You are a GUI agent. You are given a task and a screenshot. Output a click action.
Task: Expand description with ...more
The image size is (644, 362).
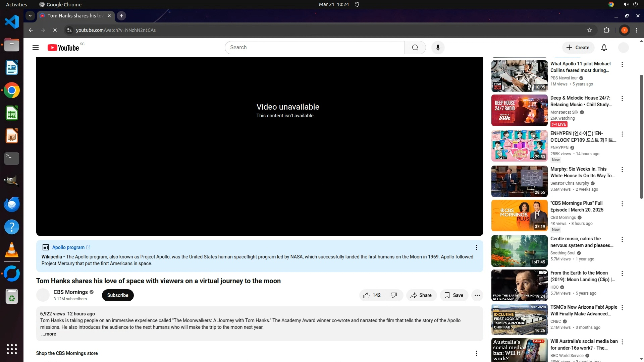49,334
